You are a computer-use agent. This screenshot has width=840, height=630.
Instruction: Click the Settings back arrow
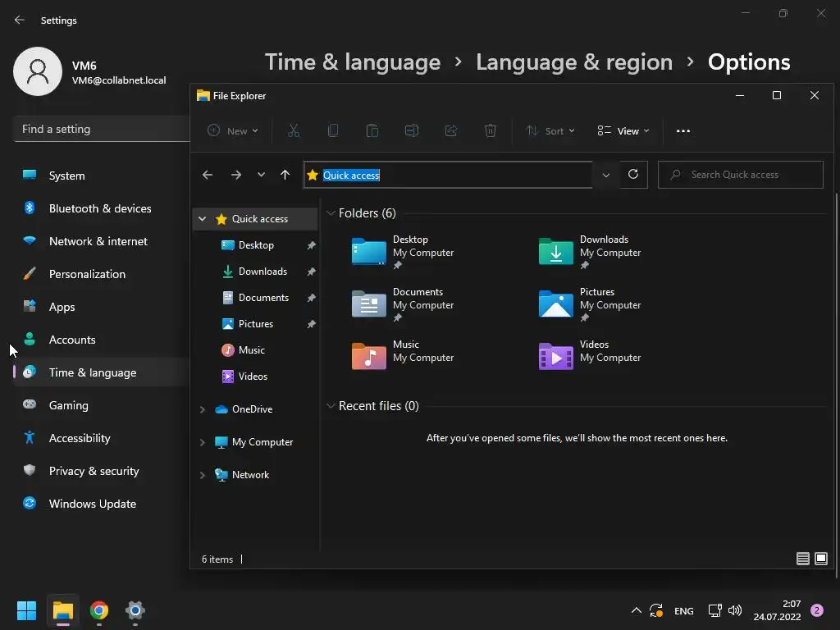pyautogui.click(x=20, y=20)
